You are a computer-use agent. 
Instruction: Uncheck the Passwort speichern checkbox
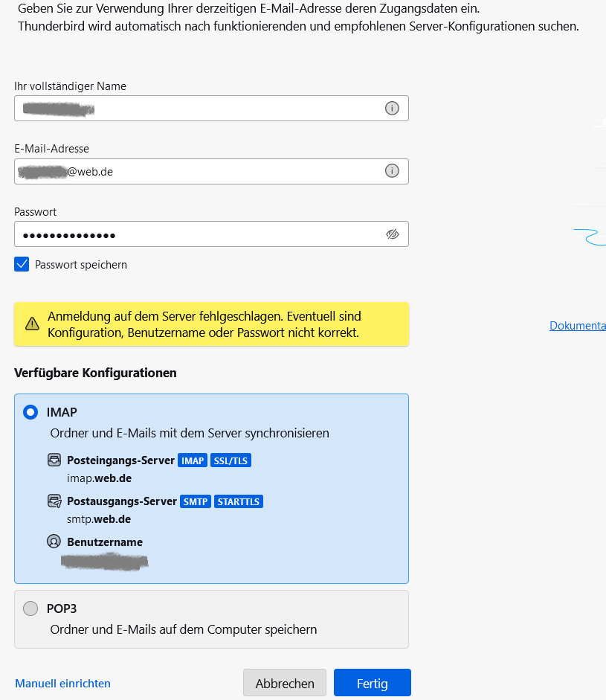[22, 264]
